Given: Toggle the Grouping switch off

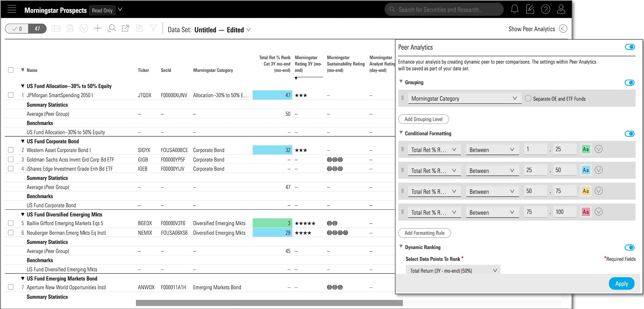Looking at the screenshot, I should pyautogui.click(x=630, y=83).
